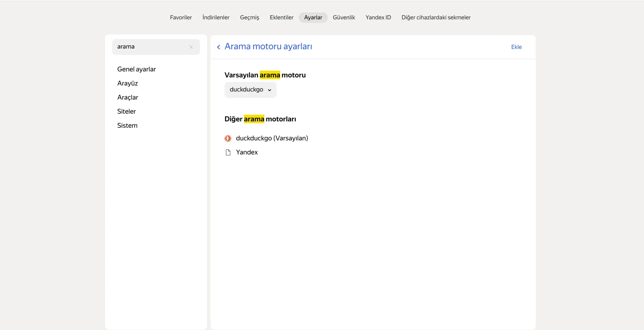Select the Sistem settings section

[127, 126]
